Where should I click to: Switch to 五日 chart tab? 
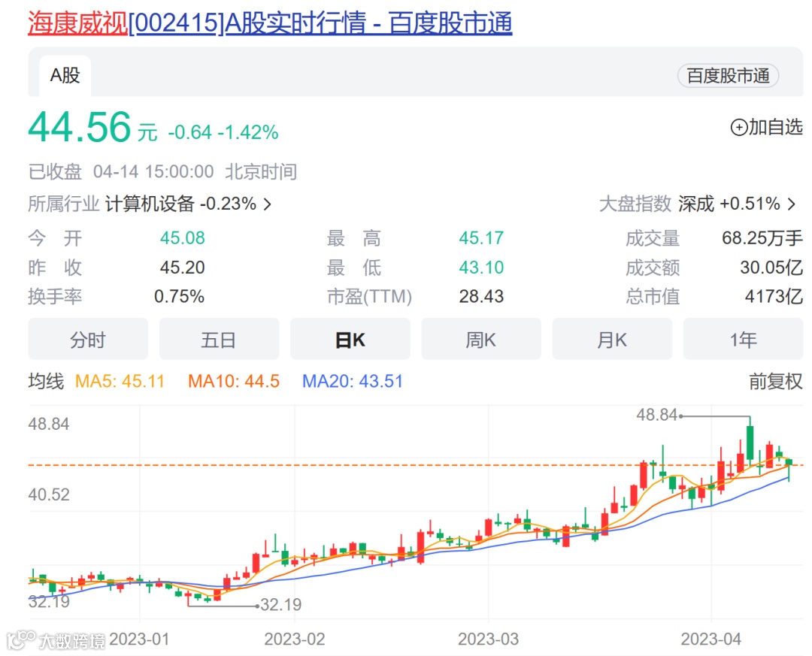(x=219, y=340)
